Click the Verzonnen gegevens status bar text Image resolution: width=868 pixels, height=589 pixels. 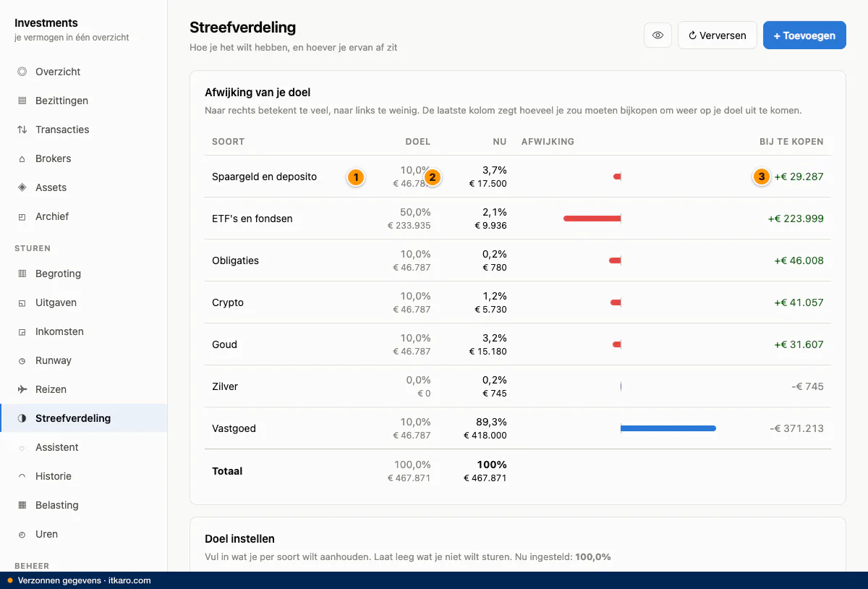click(84, 580)
